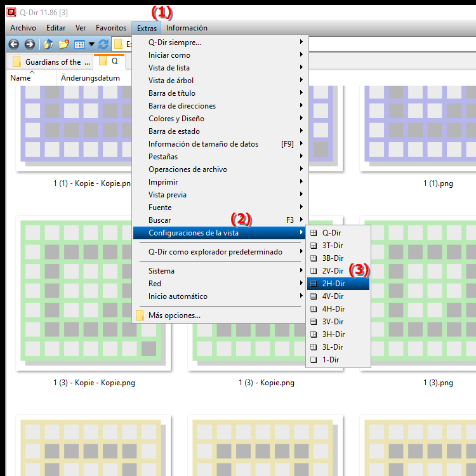Screen dimensions: 476x476
Task: Expand the Vista de lista submenu
Action: click(x=219, y=68)
